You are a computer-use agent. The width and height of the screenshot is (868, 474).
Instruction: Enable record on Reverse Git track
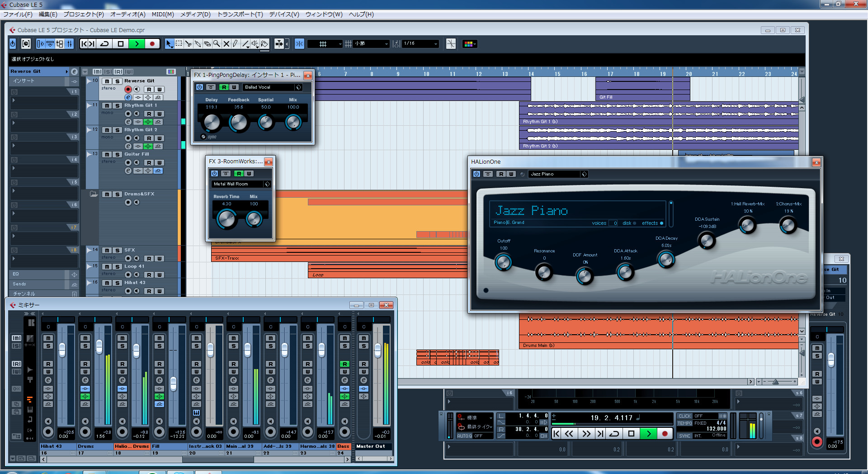tap(128, 89)
